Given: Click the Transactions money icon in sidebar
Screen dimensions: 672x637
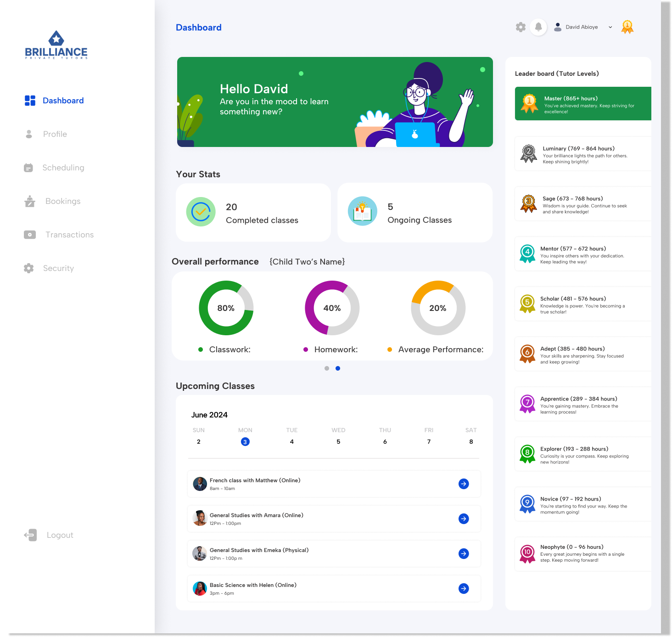Looking at the screenshot, I should click(30, 235).
